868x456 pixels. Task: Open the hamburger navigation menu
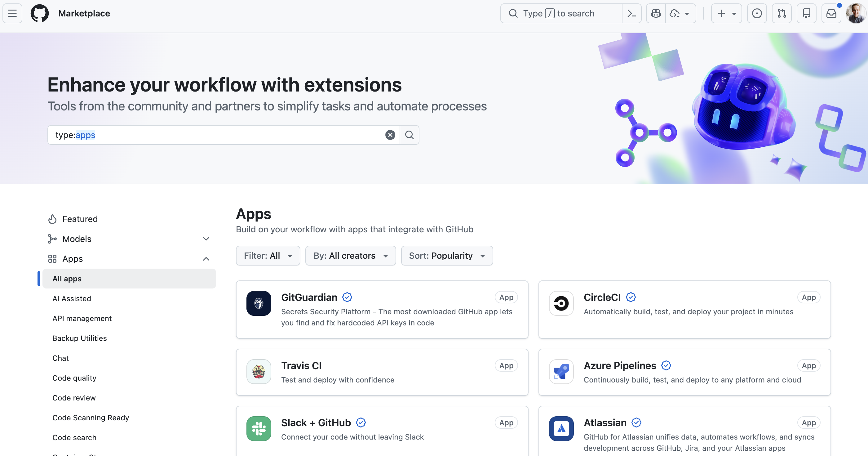tap(12, 13)
